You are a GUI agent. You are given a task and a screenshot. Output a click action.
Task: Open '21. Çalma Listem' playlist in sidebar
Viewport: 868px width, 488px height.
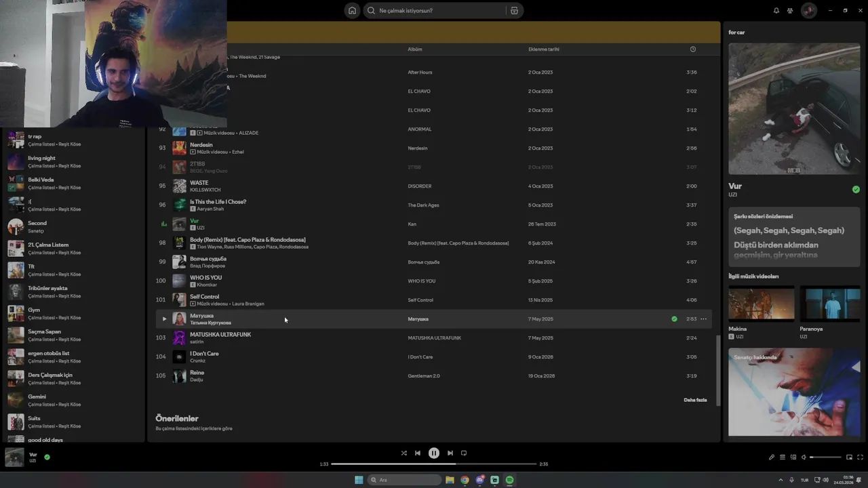coord(73,249)
